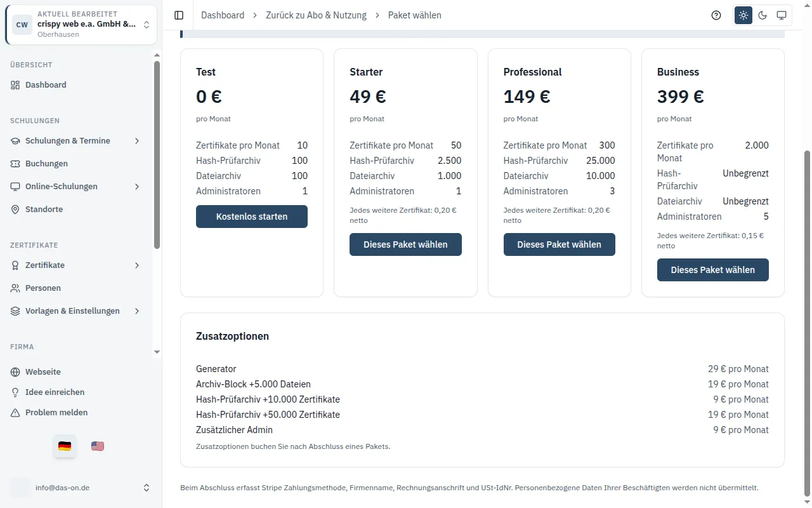Click the sidebar navigation scrollbar thumb
Image resolution: width=812 pixels, height=508 pixels.
click(157, 156)
